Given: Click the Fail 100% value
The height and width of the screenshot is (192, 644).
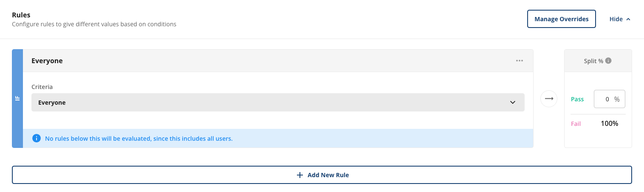Looking at the screenshot, I should pos(609,124).
